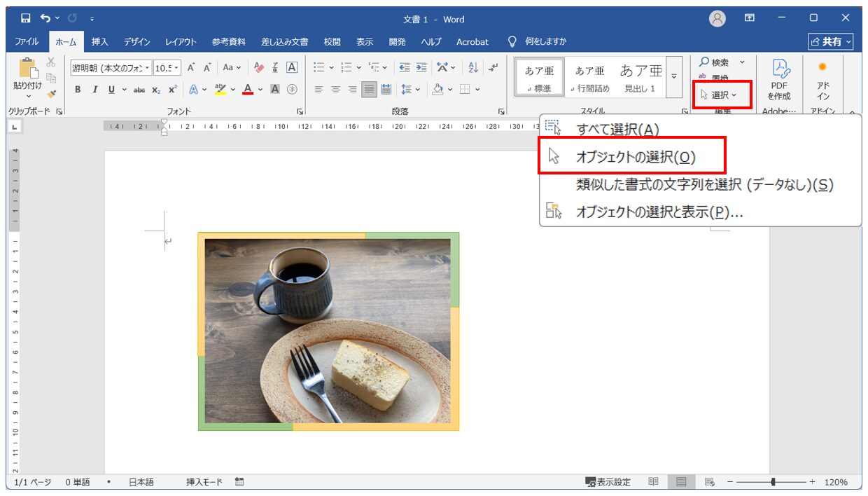Click the zoom slider handle
This screenshot has width=868, height=496.
(773, 482)
